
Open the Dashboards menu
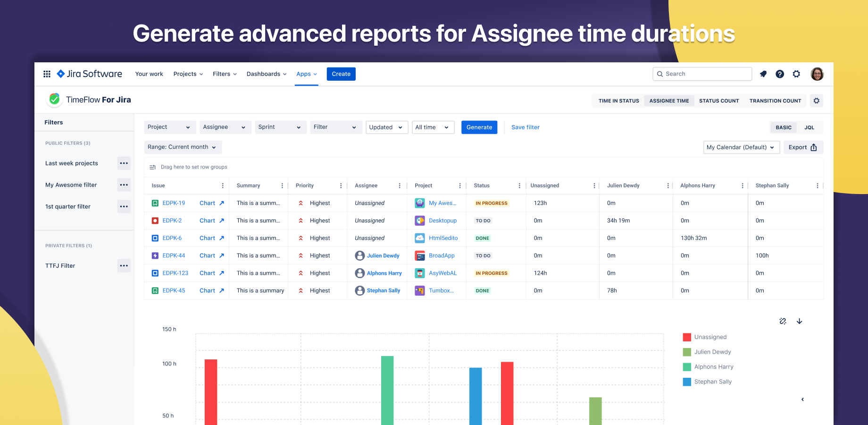pyautogui.click(x=267, y=74)
